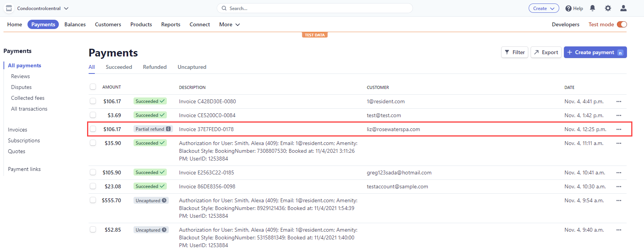Viewport: 644px width, 251px height.
Task: Open the Create dropdown in top bar
Action: click(544, 8)
